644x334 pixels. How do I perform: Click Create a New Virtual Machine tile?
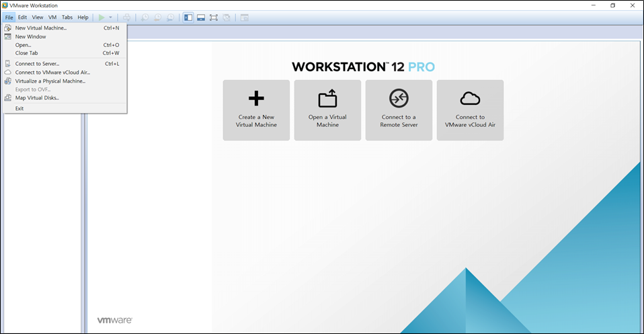tap(256, 110)
